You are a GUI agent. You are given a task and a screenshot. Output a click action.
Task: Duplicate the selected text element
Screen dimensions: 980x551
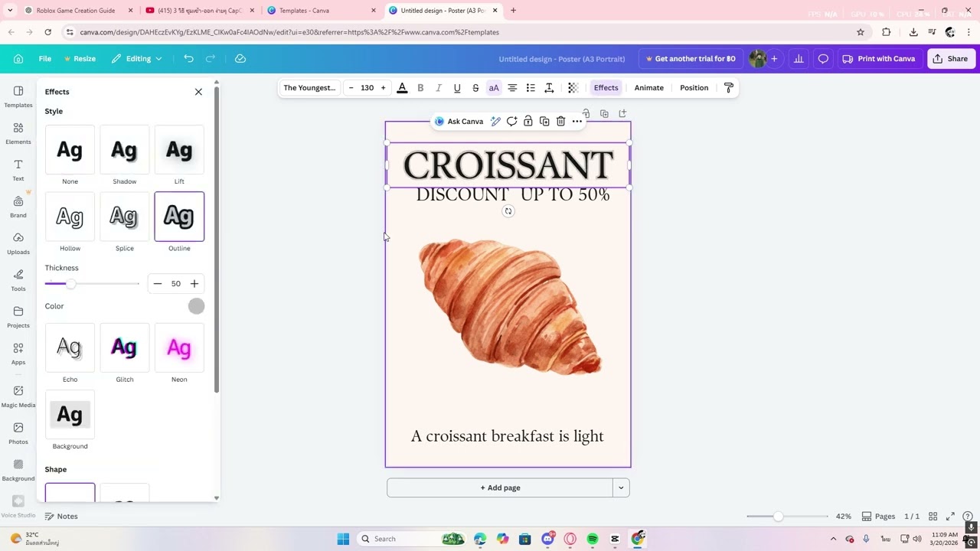click(544, 121)
